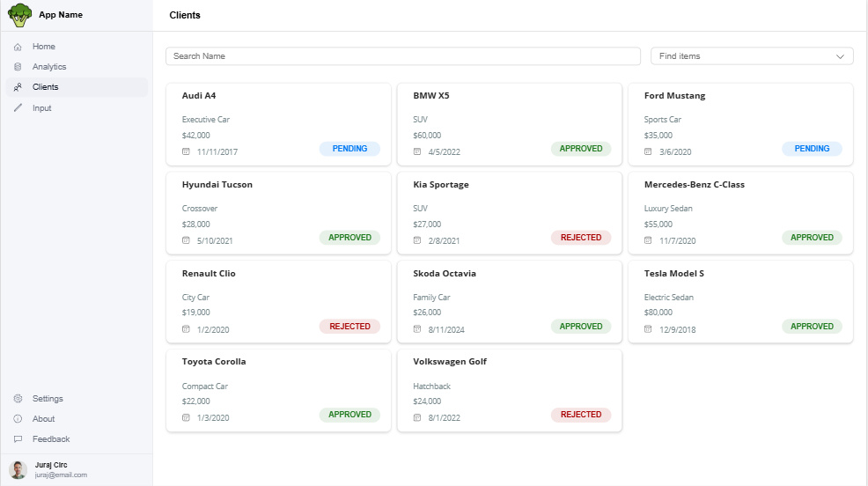Open the Volkswagen Golf card
This screenshot has width=868, height=486.
[509, 390]
